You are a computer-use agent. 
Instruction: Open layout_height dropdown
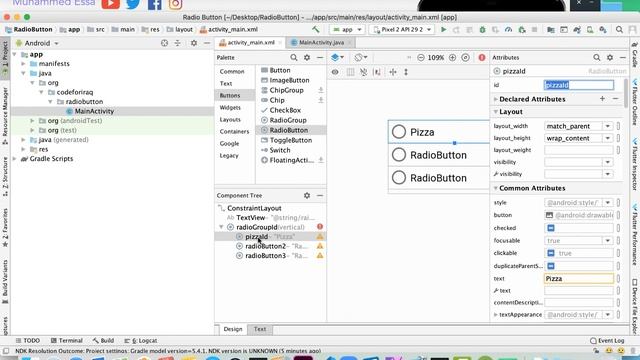[x=608, y=138]
